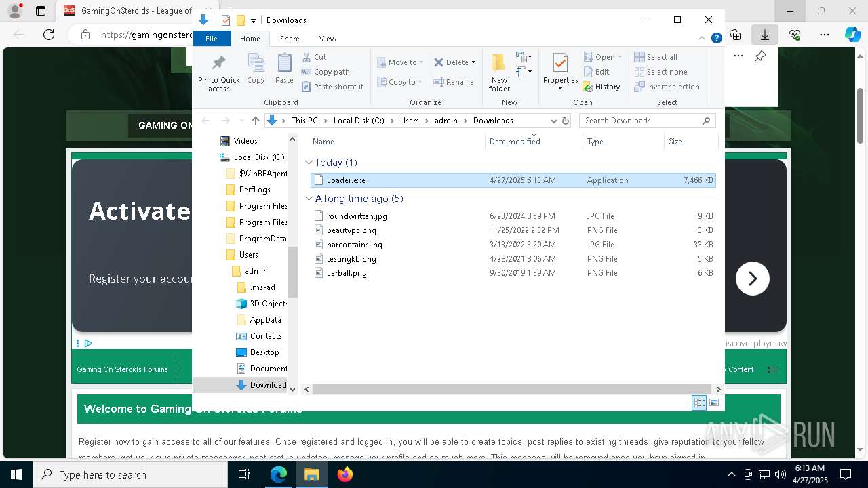The width and height of the screenshot is (868, 488).
Task: Click the Rename command
Action: [x=454, y=82]
